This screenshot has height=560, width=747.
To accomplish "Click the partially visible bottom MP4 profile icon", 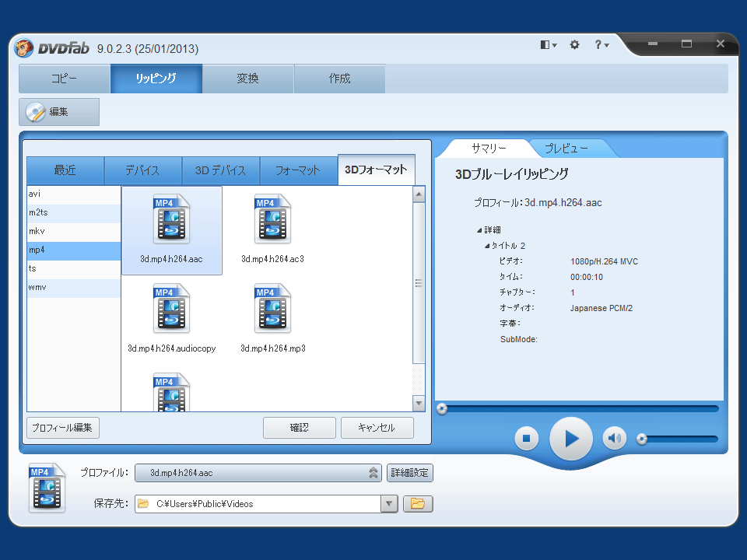I will [171, 392].
